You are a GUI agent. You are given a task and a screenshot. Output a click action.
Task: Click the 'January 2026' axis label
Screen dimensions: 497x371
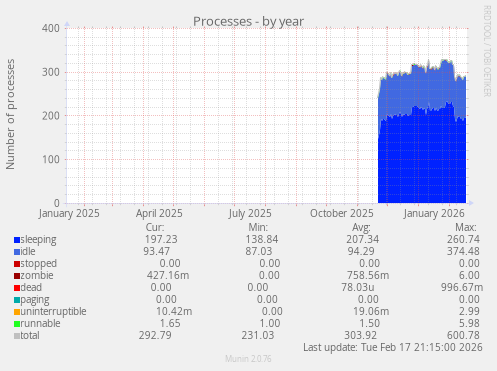point(434,213)
